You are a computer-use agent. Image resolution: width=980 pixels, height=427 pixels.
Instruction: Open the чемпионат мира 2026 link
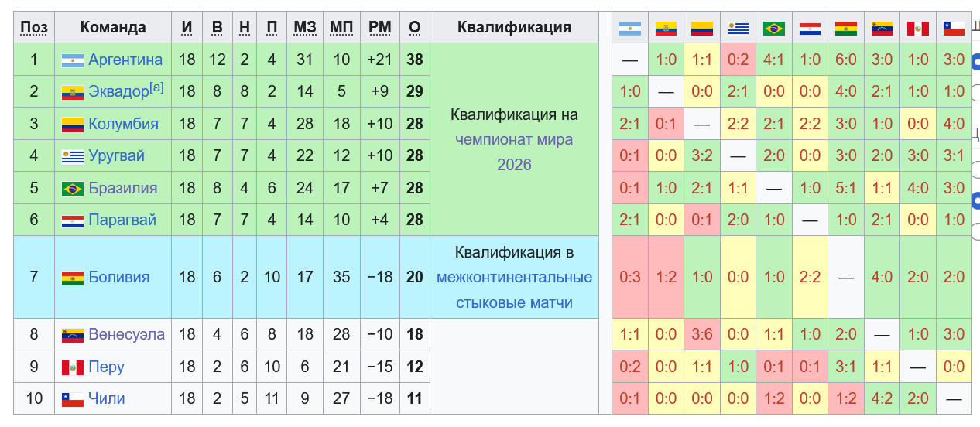click(x=514, y=152)
